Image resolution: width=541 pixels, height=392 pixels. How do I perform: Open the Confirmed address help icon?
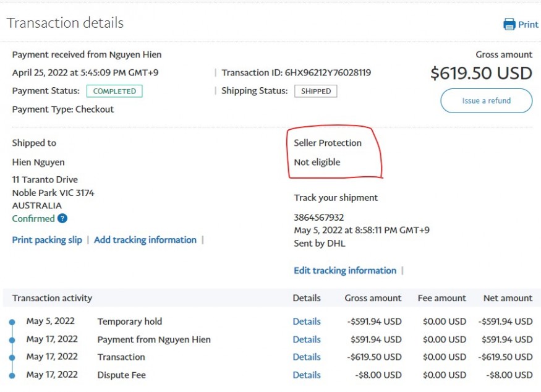tap(62, 218)
